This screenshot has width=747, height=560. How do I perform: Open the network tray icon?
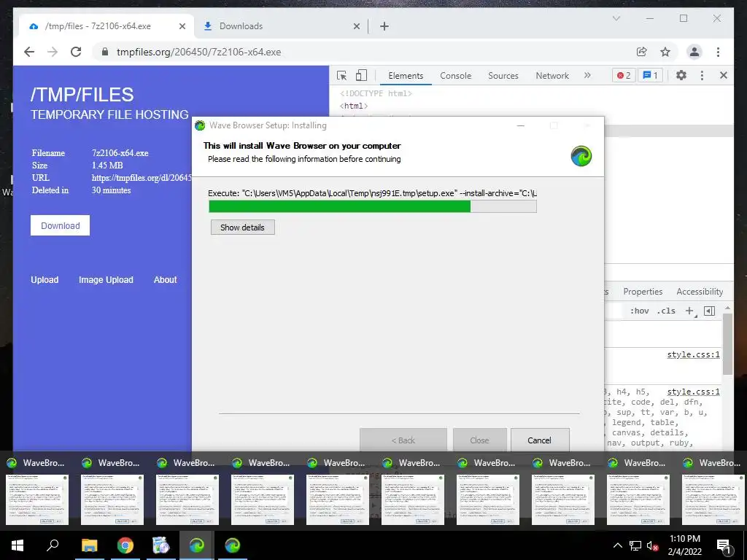click(635, 545)
